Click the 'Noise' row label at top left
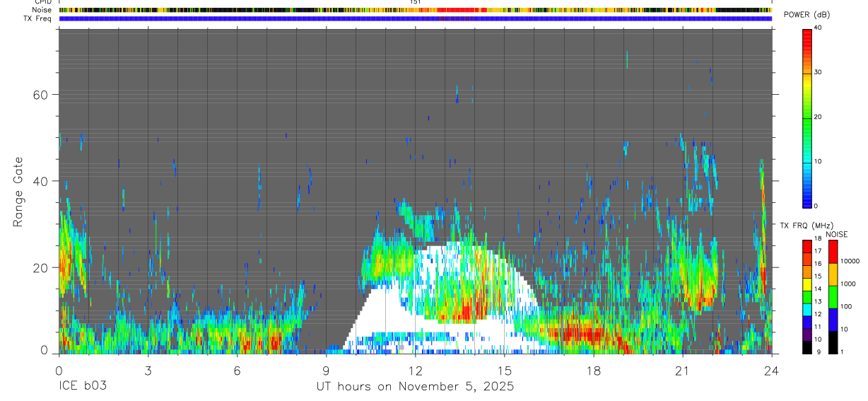 pos(42,11)
